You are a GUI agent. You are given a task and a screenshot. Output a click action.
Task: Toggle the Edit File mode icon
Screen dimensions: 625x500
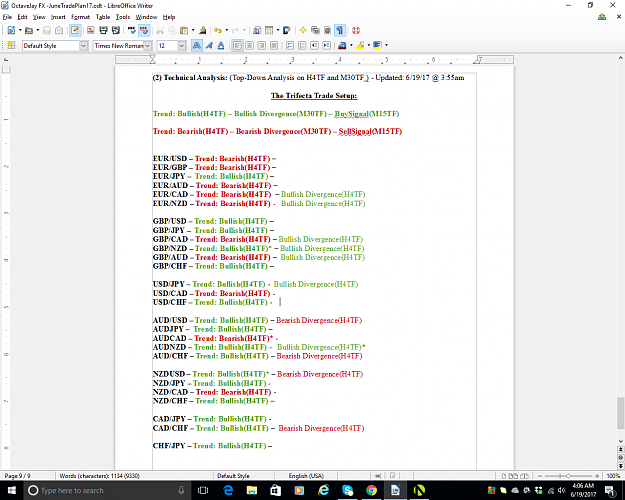[x=75, y=30]
